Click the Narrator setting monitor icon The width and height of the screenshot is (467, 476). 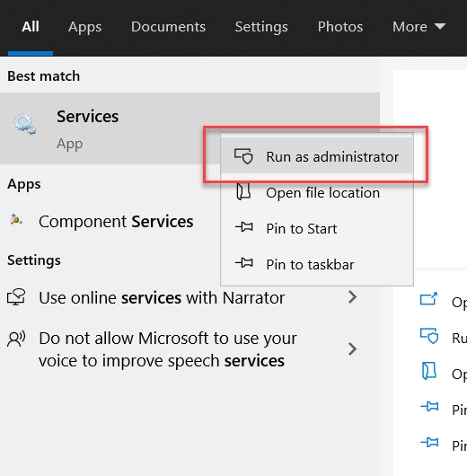(x=16, y=296)
